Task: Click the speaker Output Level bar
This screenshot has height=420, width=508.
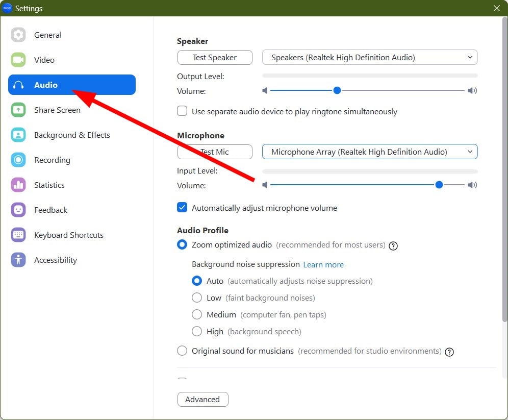Action: pos(370,76)
